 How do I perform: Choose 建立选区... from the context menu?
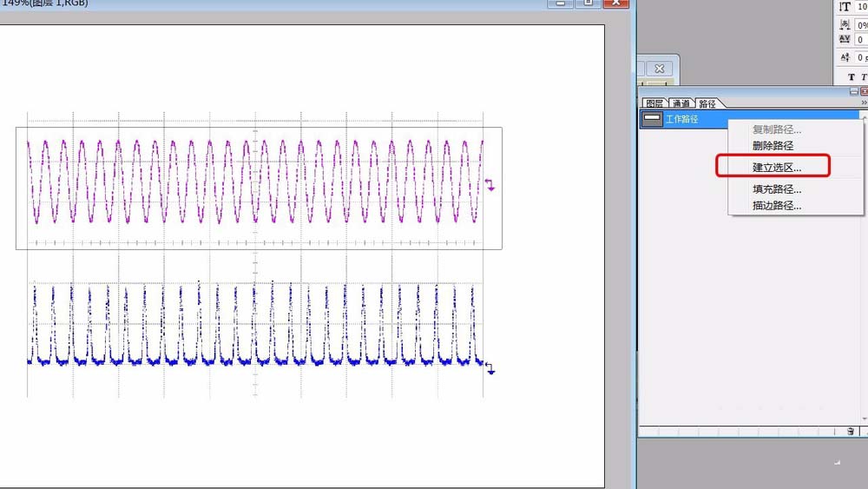pyautogui.click(x=777, y=168)
